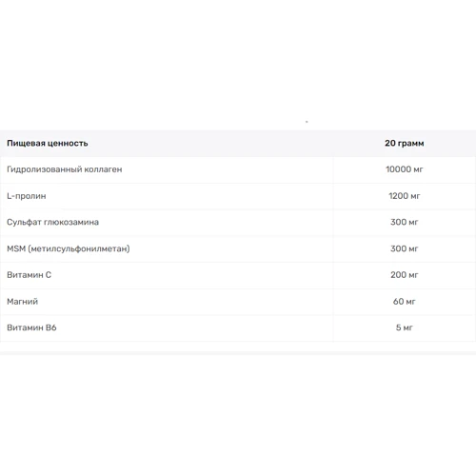Click the MSM row '300 мг' value
The width and height of the screenshot is (476, 476).
coord(405,248)
